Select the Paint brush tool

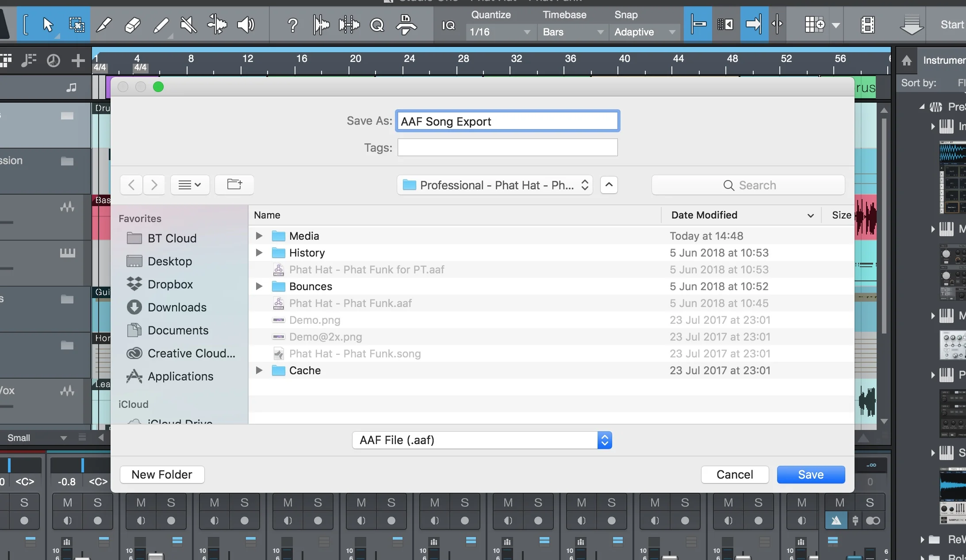(x=161, y=25)
